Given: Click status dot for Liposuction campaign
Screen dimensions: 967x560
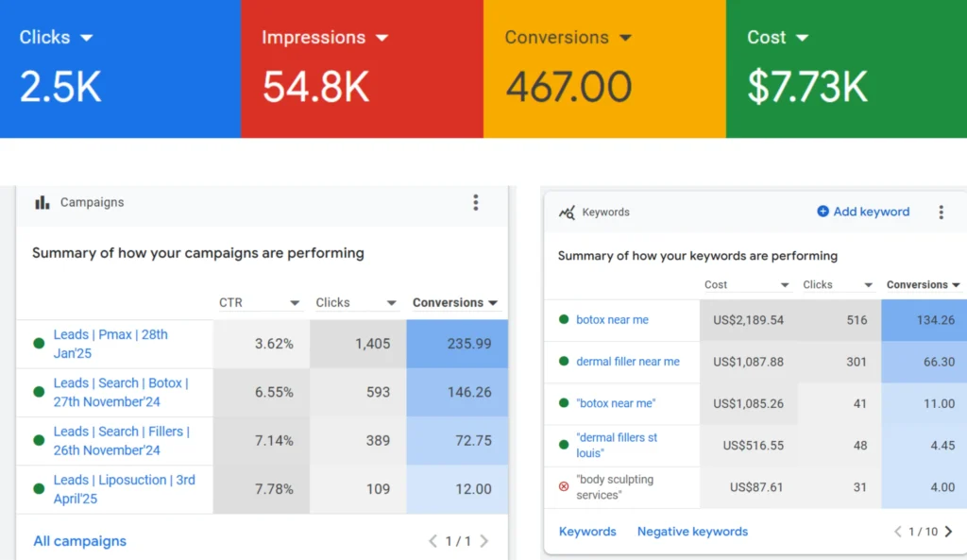Looking at the screenshot, I should [39, 489].
